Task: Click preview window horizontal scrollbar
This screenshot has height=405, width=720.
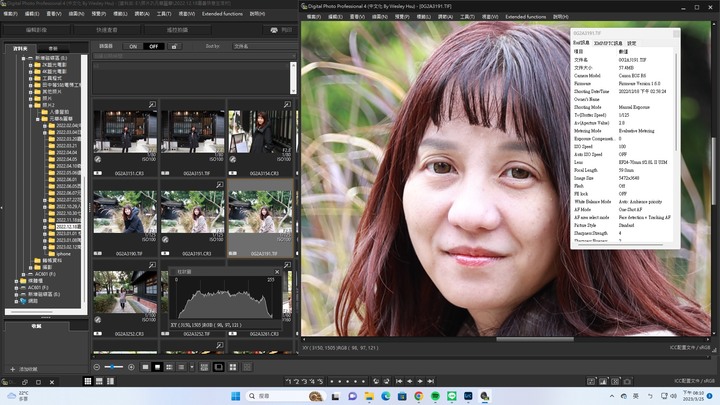Action: (534, 339)
